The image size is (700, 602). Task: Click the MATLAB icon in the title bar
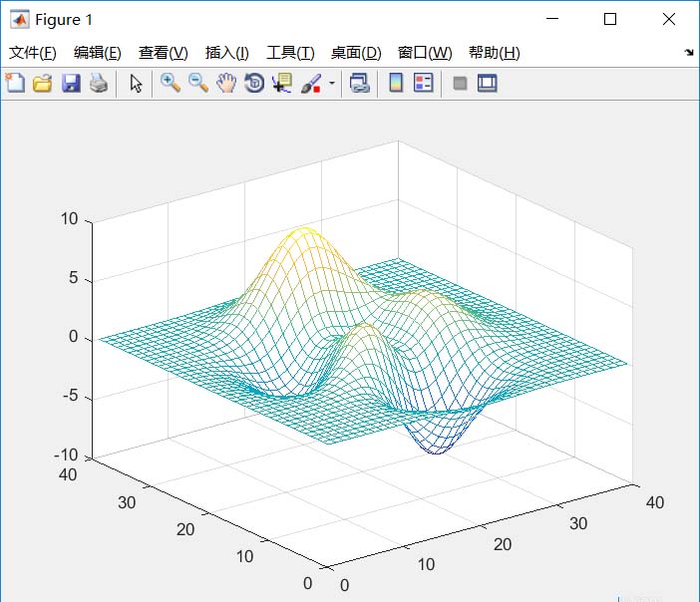[x=19, y=20]
